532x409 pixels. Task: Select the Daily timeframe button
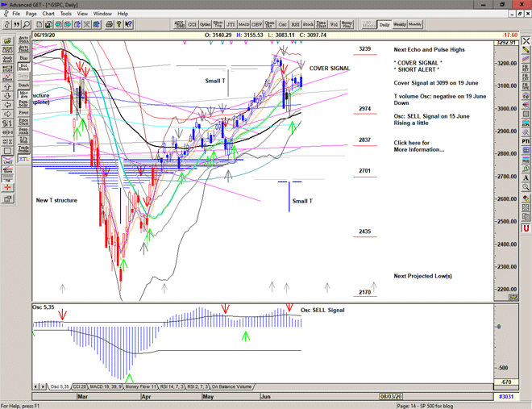click(x=384, y=24)
